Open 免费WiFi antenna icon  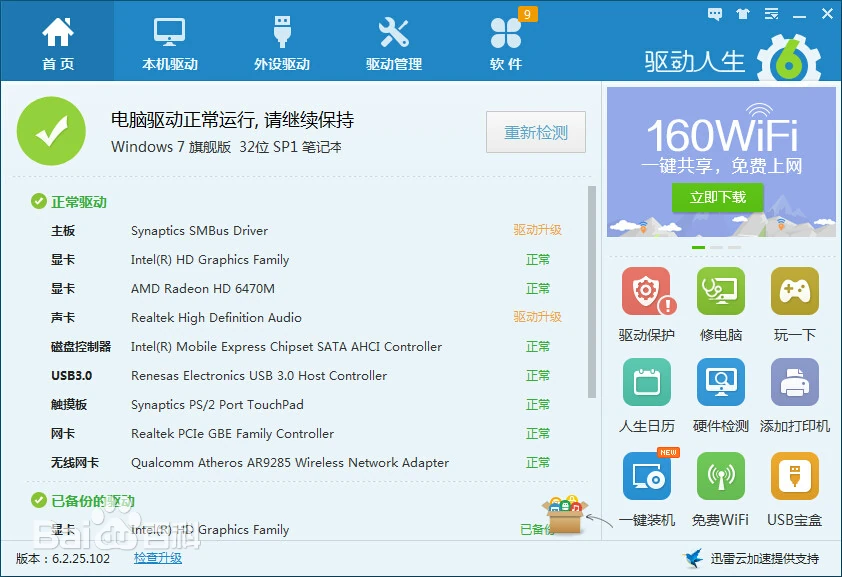click(721, 476)
